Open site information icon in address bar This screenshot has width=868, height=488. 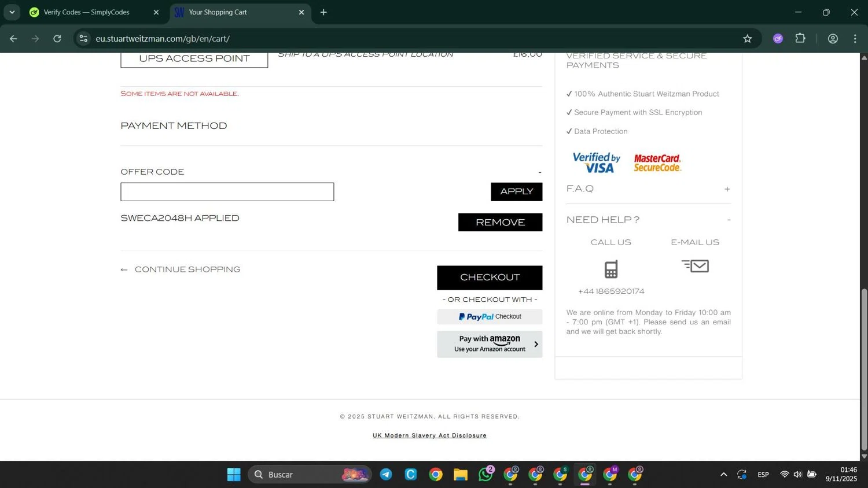[83, 39]
